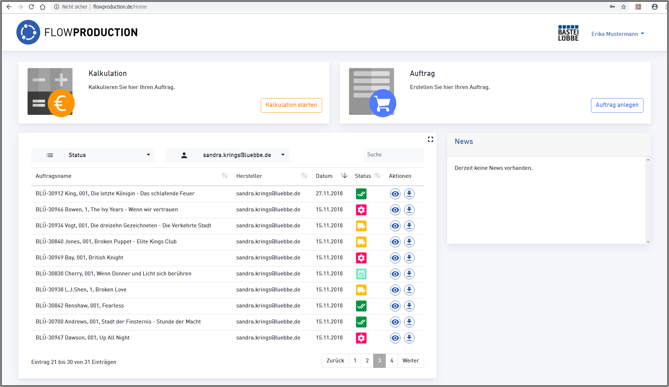The width and height of the screenshot is (669, 387).
Task: Click the fullscreen expand icon above table
Action: (430, 140)
